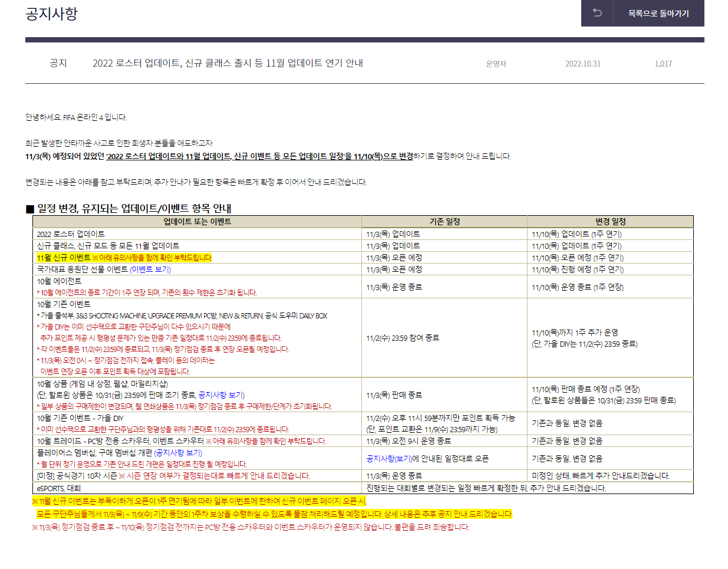Click 미정인 상태, 빠르게 추가 안내드리겠습니다 cell
The image size is (728, 569).
tap(611, 476)
